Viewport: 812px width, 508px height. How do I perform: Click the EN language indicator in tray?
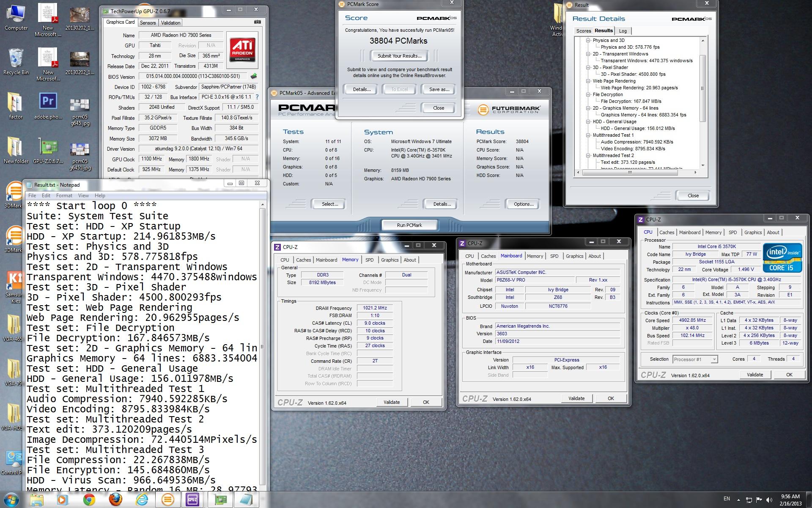point(727,499)
